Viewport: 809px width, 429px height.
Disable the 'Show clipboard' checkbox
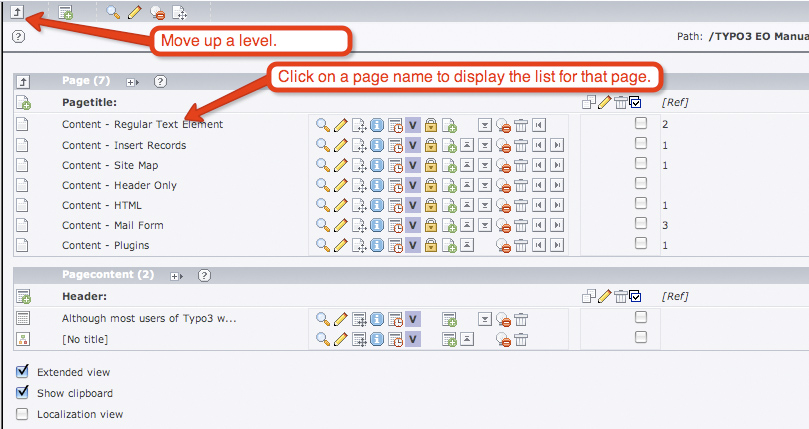point(22,393)
